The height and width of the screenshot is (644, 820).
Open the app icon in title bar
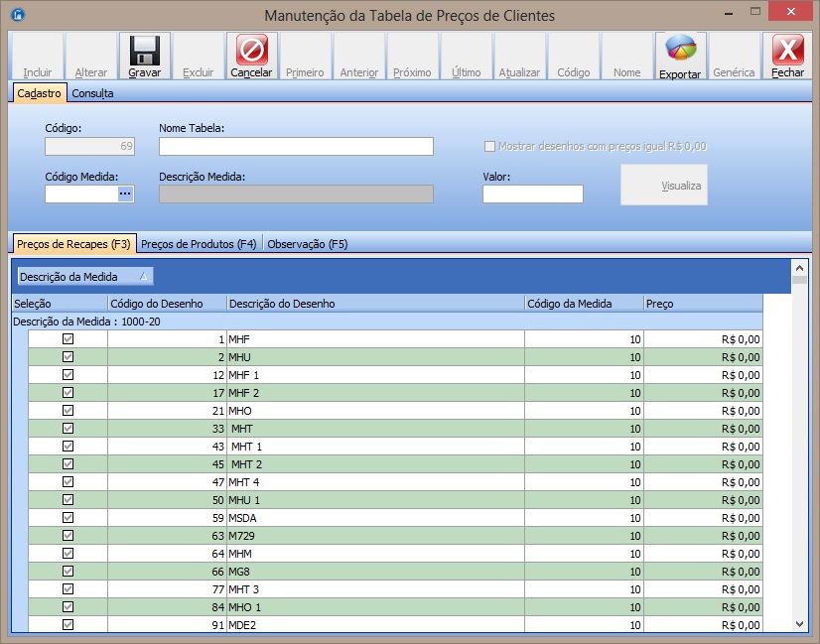(16, 15)
